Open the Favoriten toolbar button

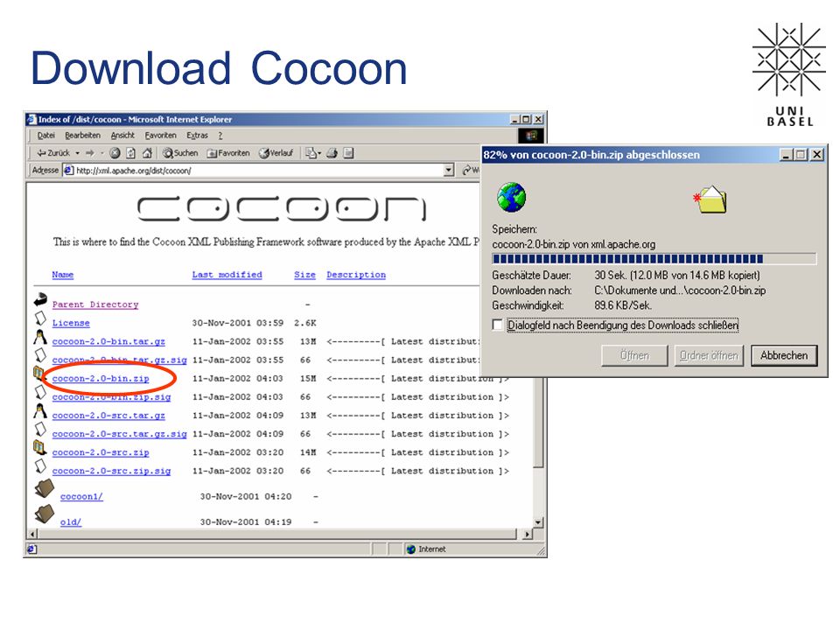click(228, 153)
